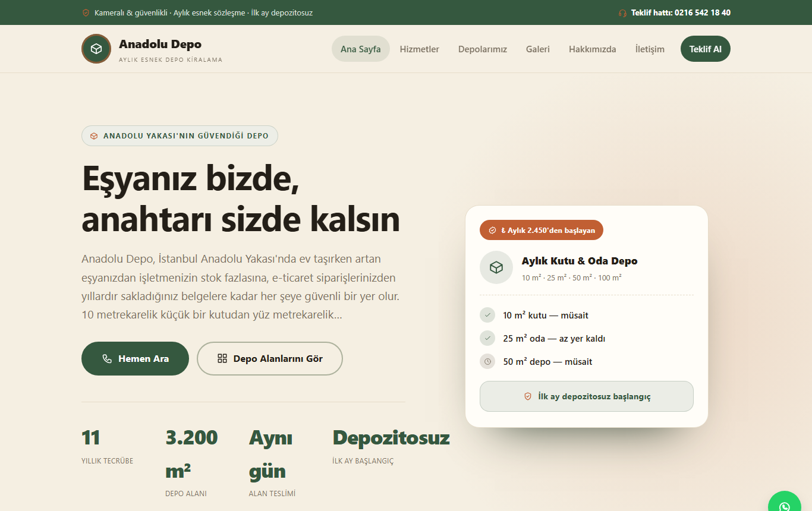Viewport: 812px width, 511px height.
Task: Click the box icon in Anadolu Yakası badge
Action: [94, 136]
